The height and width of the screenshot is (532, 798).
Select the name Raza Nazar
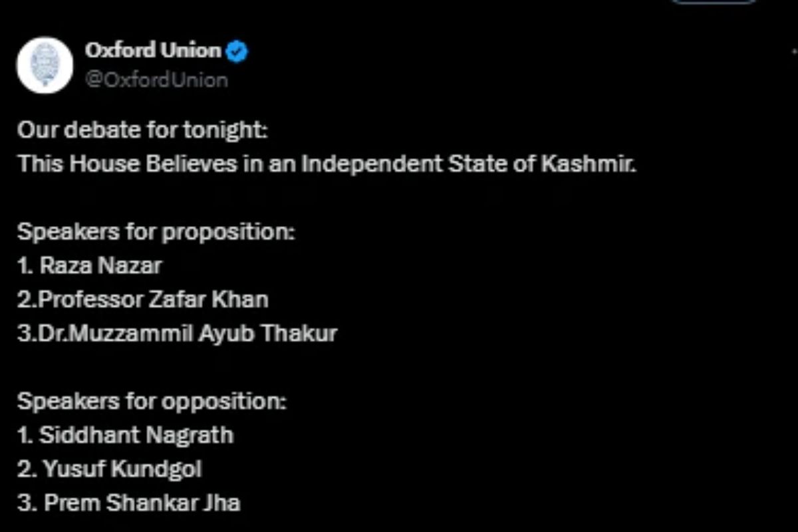[x=100, y=266]
